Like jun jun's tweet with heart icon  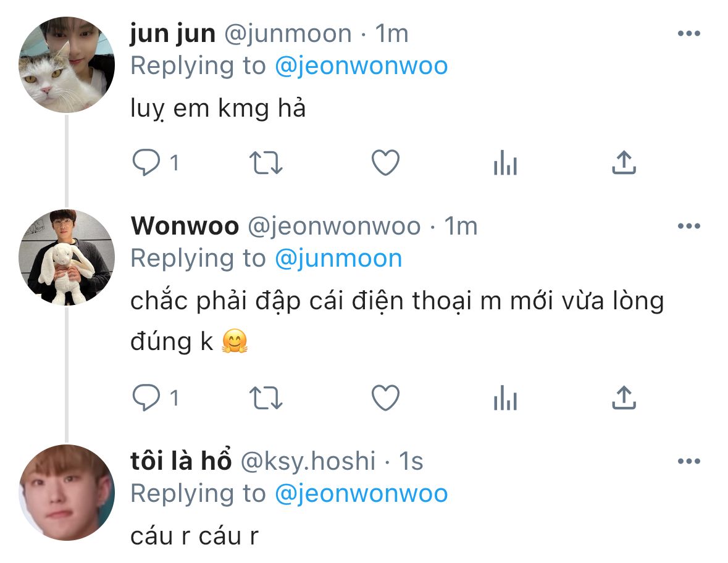tap(385, 162)
